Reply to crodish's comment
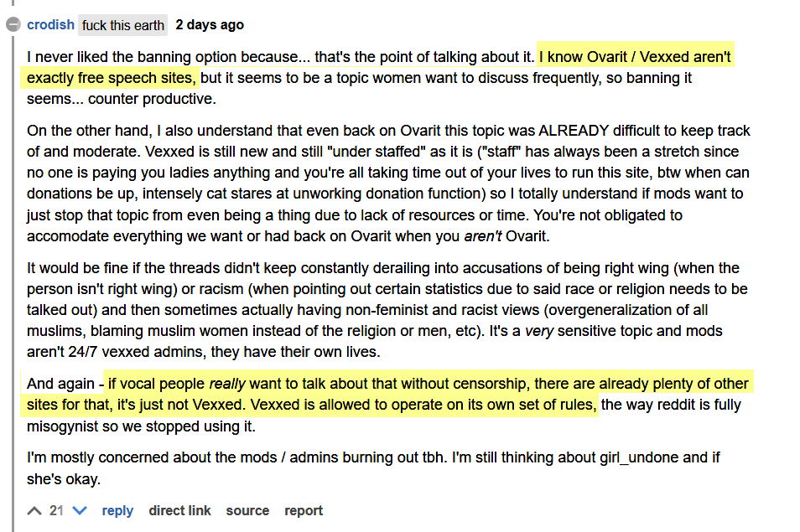This screenshot has width=800, height=532. click(x=117, y=510)
